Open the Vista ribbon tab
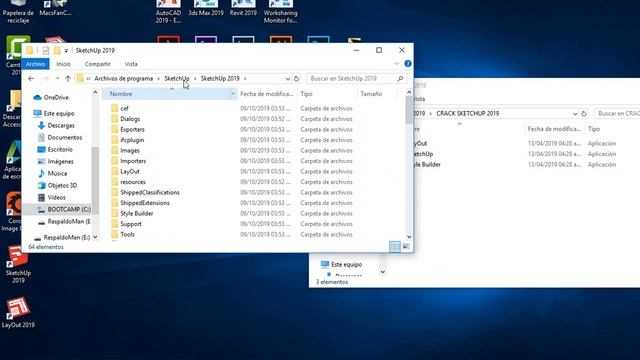 click(x=131, y=64)
